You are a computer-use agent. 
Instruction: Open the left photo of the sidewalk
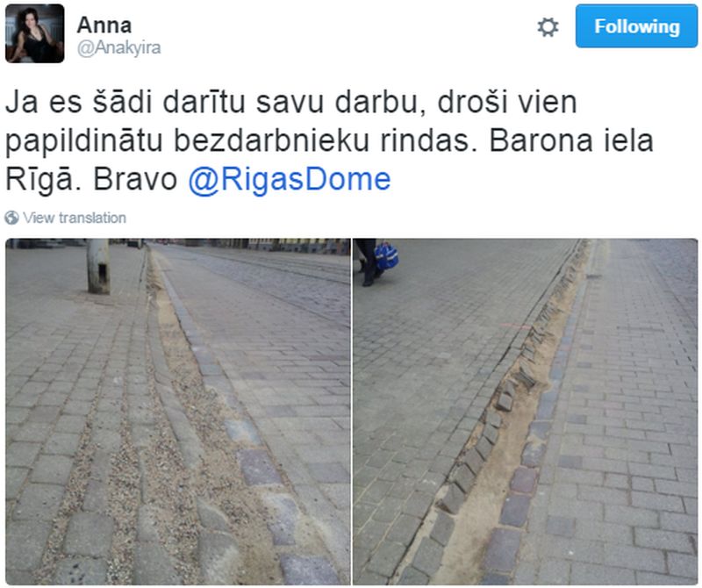click(178, 412)
